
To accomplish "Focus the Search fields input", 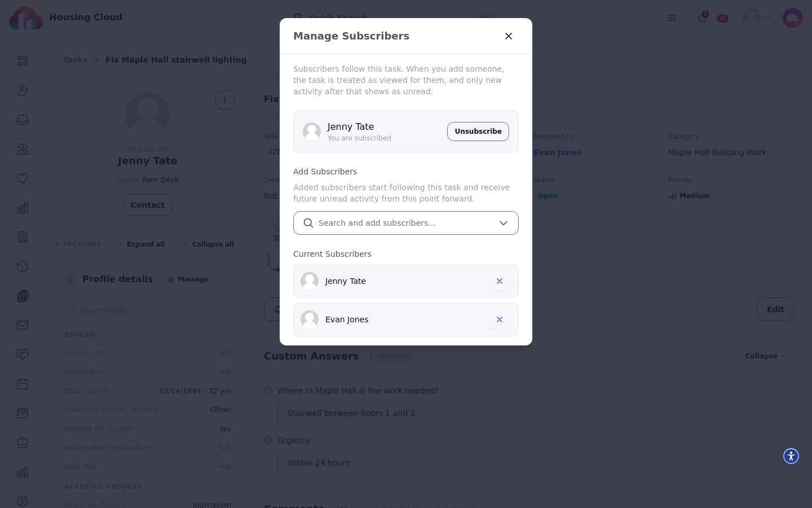I will coord(148,310).
